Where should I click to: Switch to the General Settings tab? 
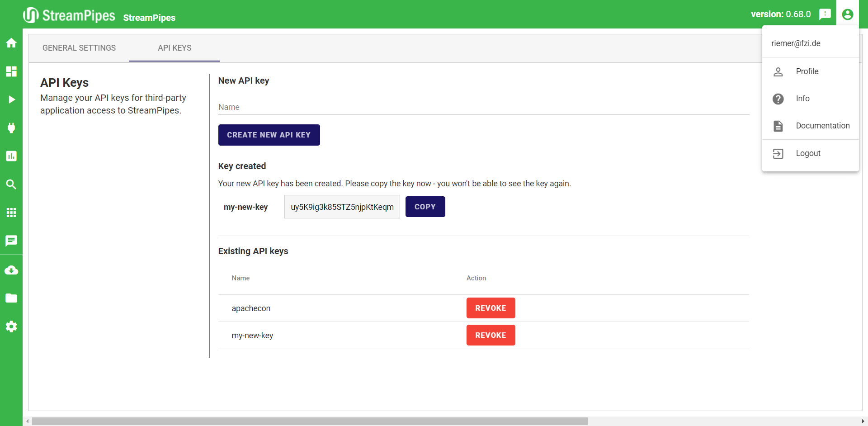79,48
